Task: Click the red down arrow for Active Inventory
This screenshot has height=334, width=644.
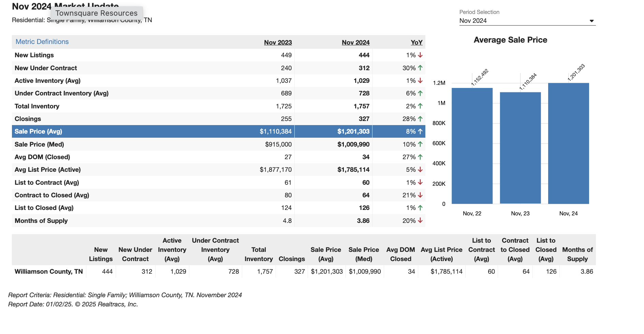Action: 420,80
